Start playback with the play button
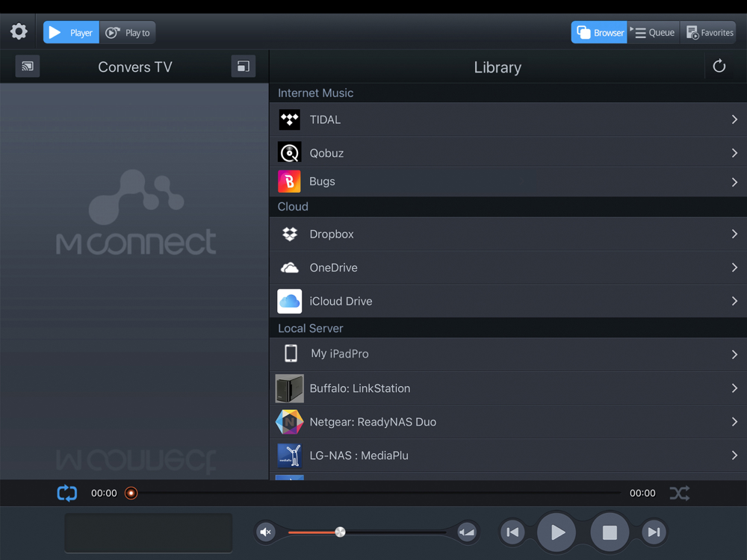 [557, 532]
